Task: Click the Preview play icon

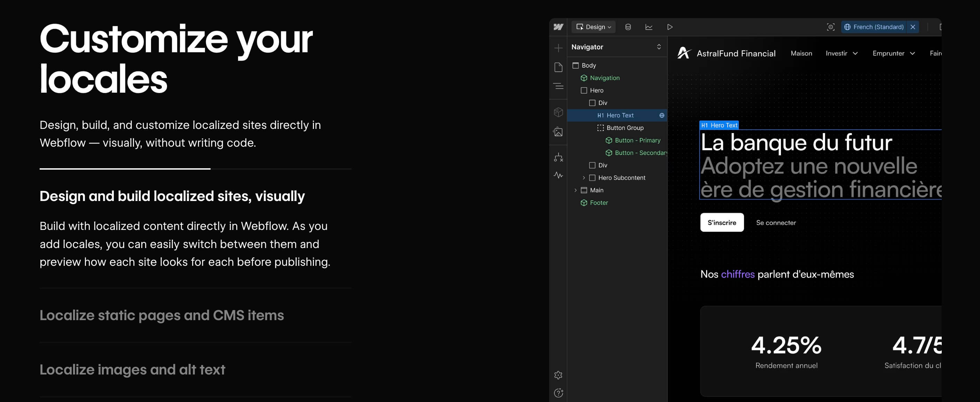Action: click(670, 27)
